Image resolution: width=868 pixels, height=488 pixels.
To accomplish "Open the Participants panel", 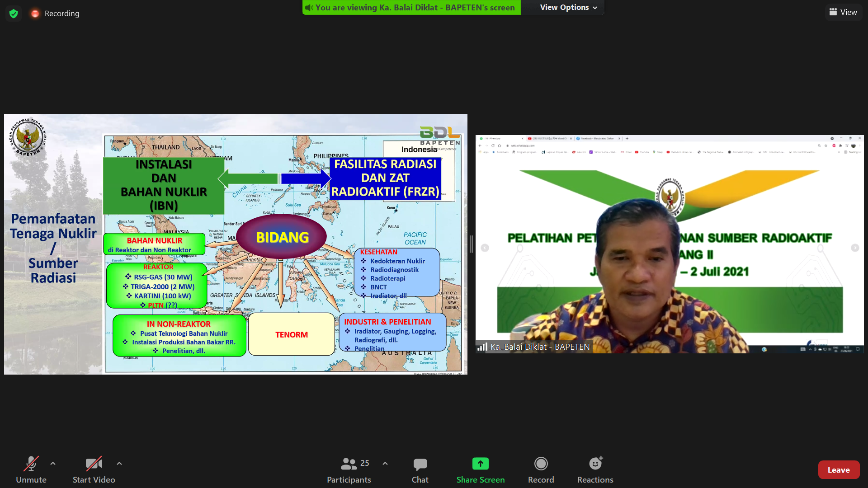I will 349,470.
